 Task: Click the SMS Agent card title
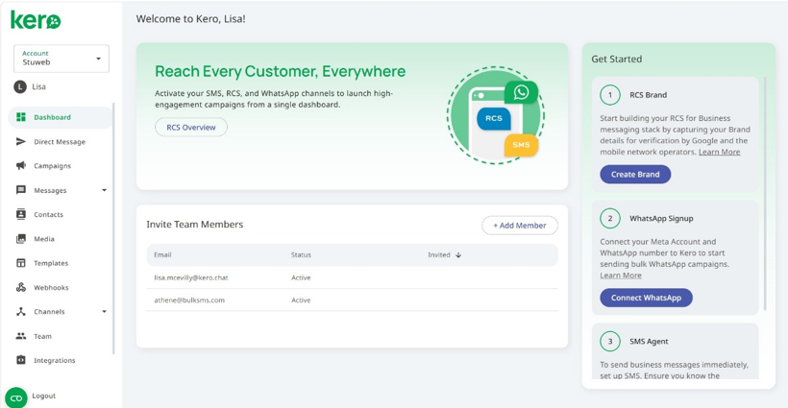(649, 341)
